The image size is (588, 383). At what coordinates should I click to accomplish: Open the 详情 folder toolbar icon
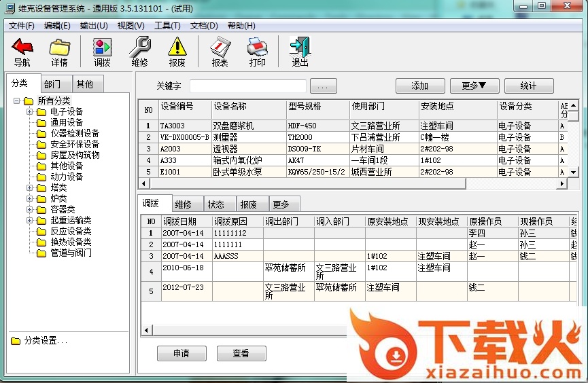[x=60, y=48]
